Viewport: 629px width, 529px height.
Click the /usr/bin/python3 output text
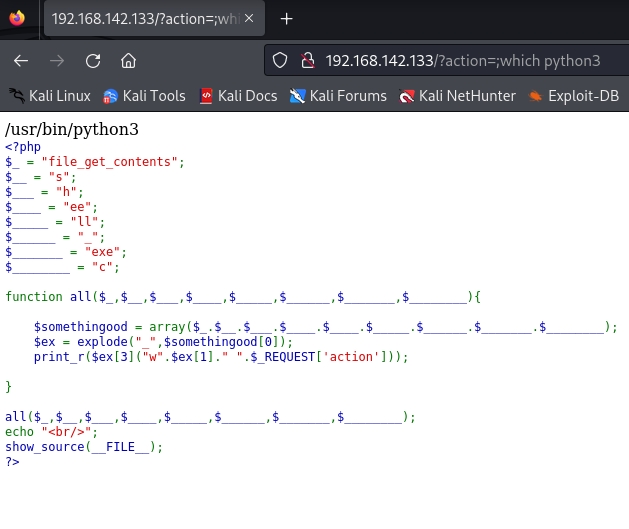[x=72, y=128]
